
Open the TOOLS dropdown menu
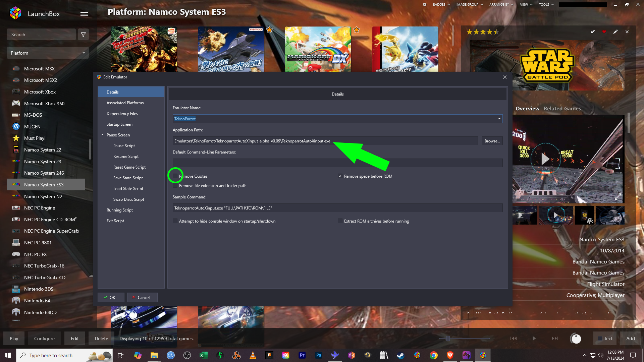pyautogui.click(x=546, y=4)
